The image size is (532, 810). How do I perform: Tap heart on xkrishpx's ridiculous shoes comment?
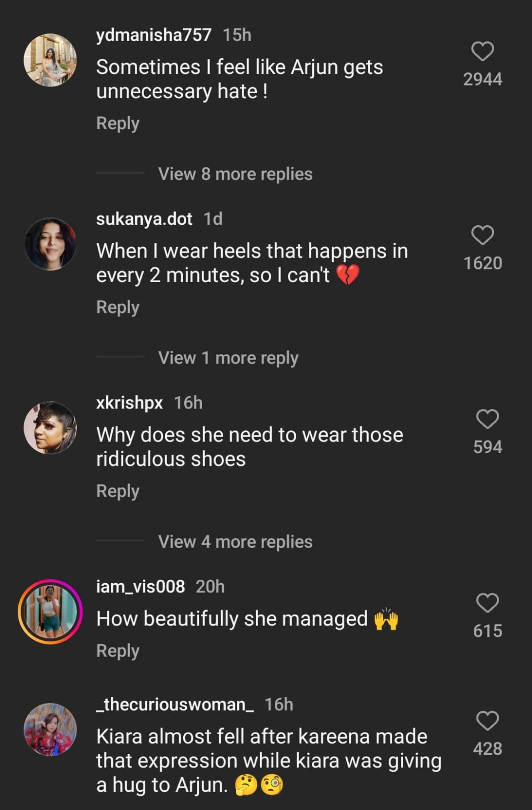pyautogui.click(x=487, y=419)
